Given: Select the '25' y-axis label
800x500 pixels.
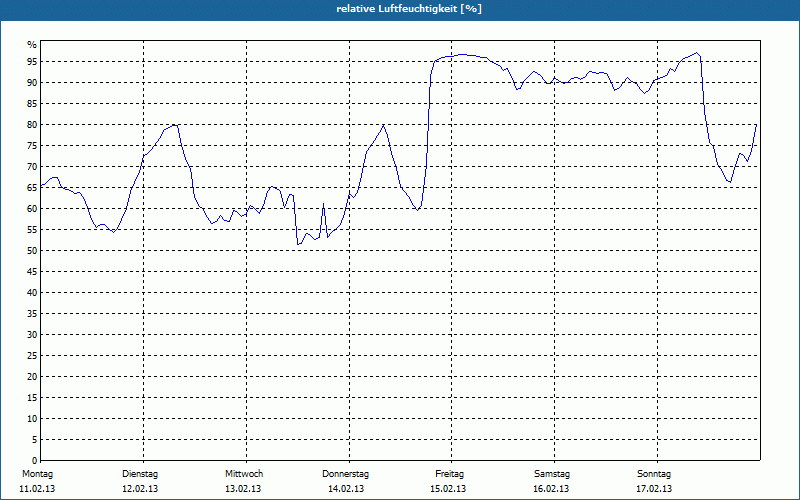Looking at the screenshot, I should (x=32, y=356).
